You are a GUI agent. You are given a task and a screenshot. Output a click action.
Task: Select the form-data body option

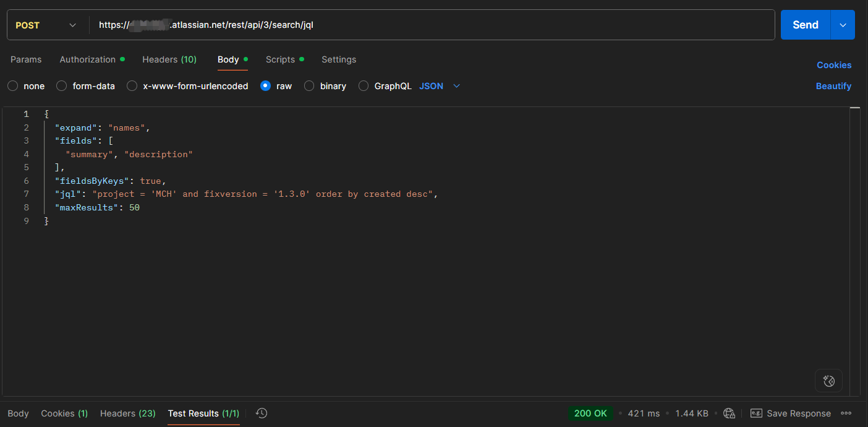point(62,86)
